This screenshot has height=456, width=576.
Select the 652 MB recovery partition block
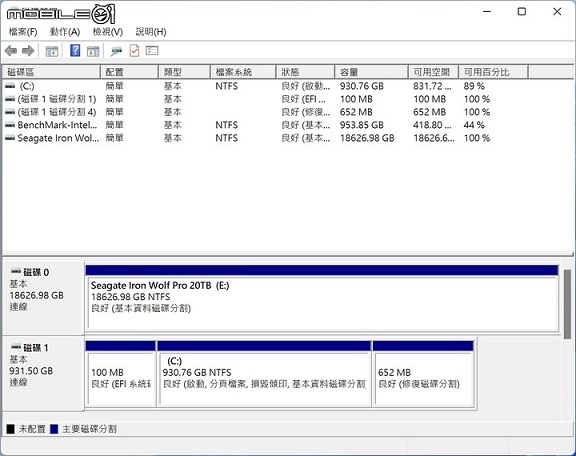(423, 374)
